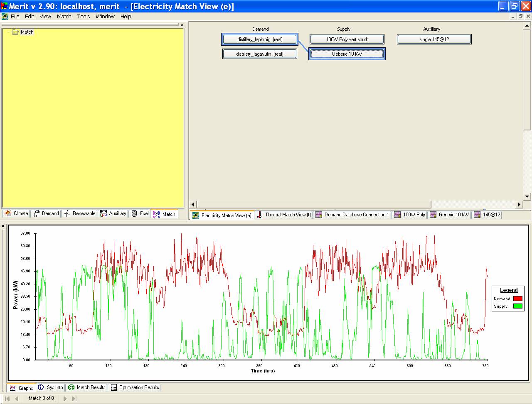Select the 100W Poly vert south supply
532x404 pixels.
point(347,39)
